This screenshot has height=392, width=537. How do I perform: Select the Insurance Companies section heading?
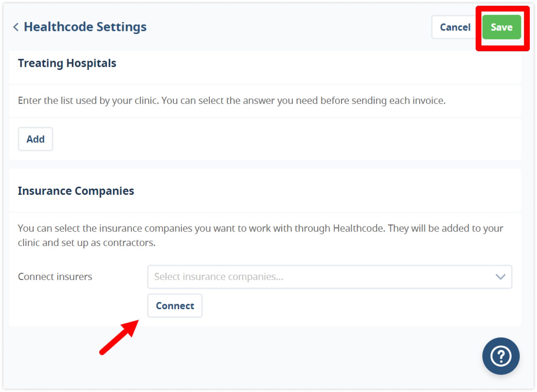point(76,191)
